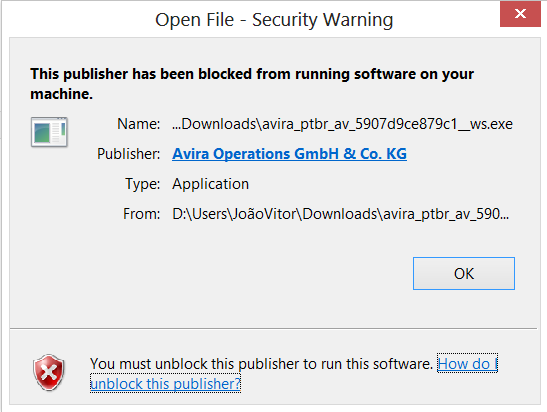Click the horizontal separator line above the shield

coord(274,328)
